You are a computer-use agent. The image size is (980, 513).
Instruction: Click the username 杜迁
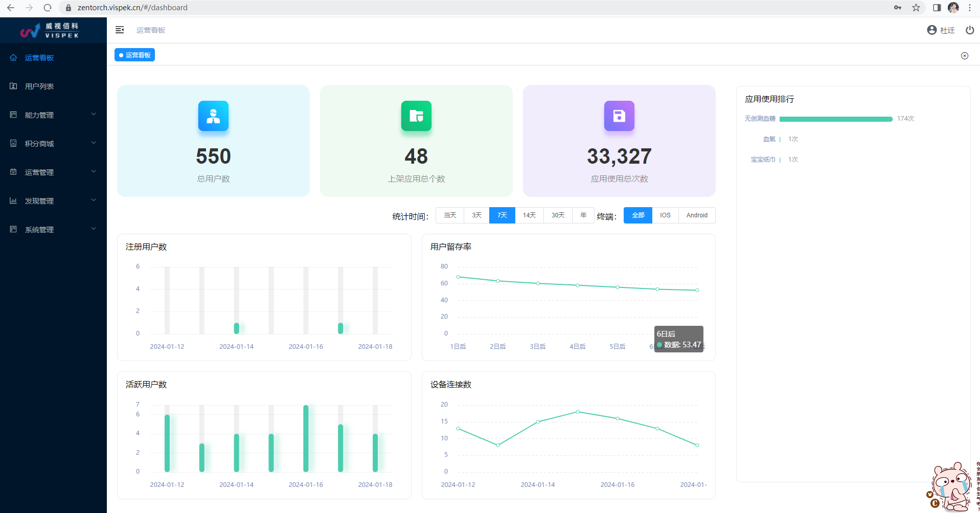tap(947, 30)
